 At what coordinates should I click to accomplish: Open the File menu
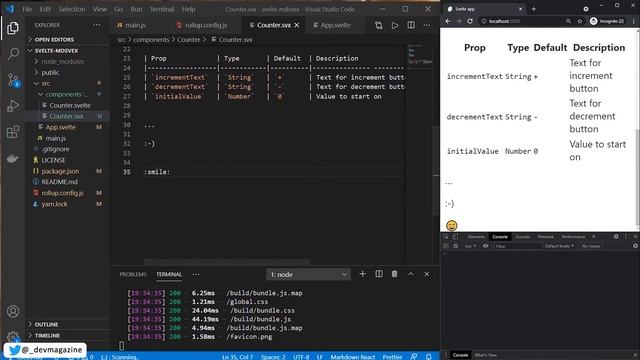(x=27, y=9)
